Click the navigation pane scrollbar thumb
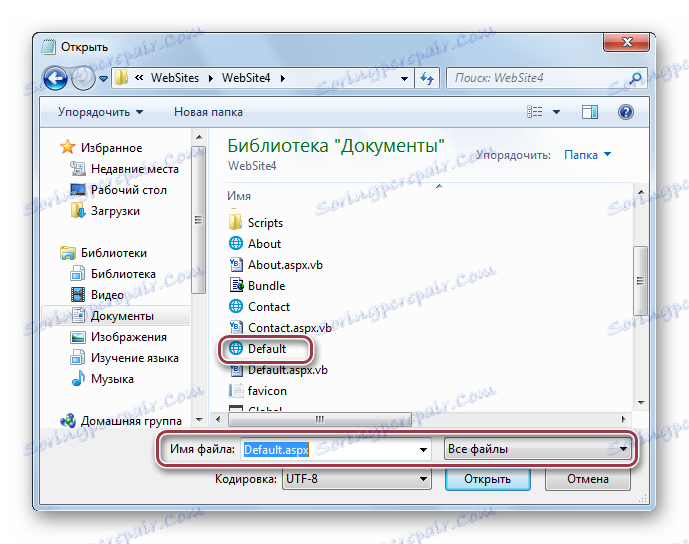This screenshot has width=689, height=544. pos(199,219)
